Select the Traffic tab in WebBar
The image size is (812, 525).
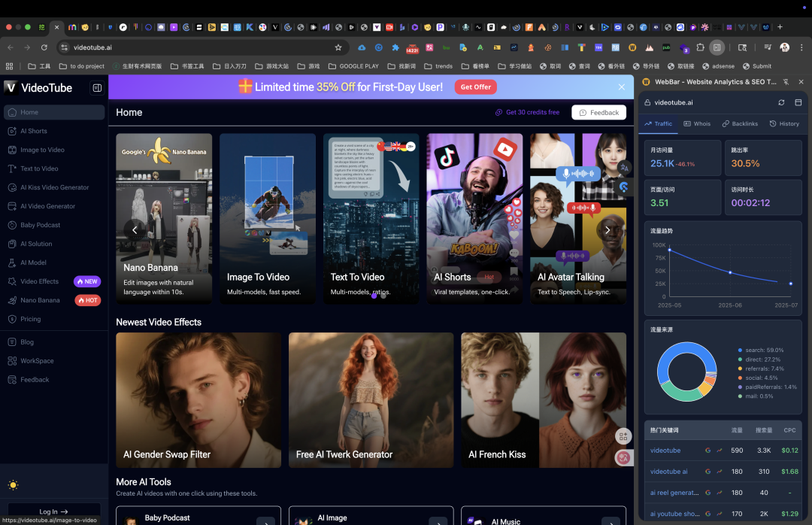658,124
